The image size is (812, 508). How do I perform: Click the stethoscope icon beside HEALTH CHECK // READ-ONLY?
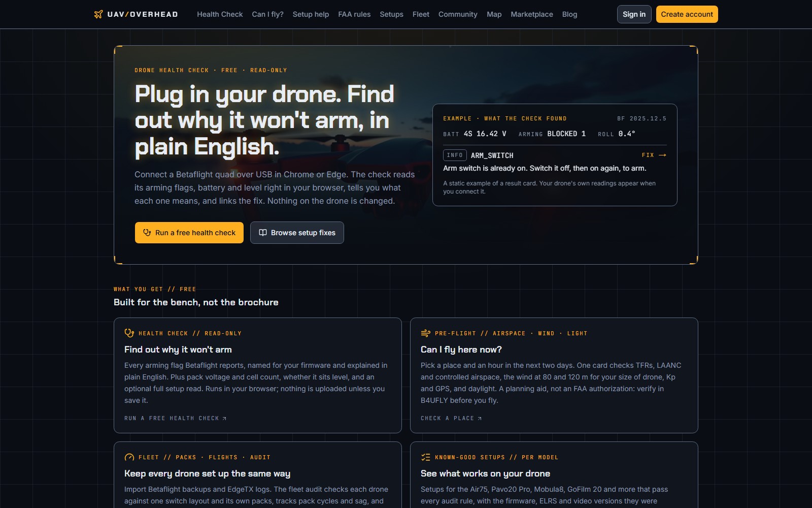click(129, 333)
